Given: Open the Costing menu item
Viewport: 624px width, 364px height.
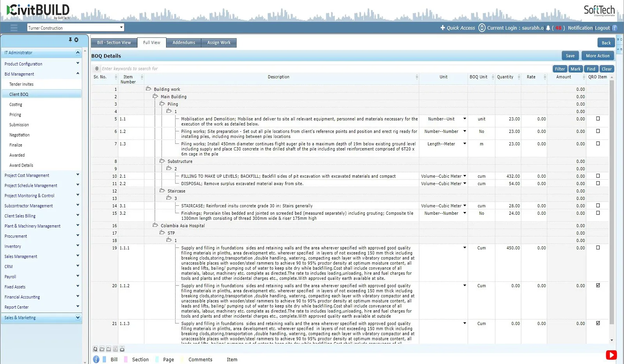Looking at the screenshot, I should click(x=16, y=104).
